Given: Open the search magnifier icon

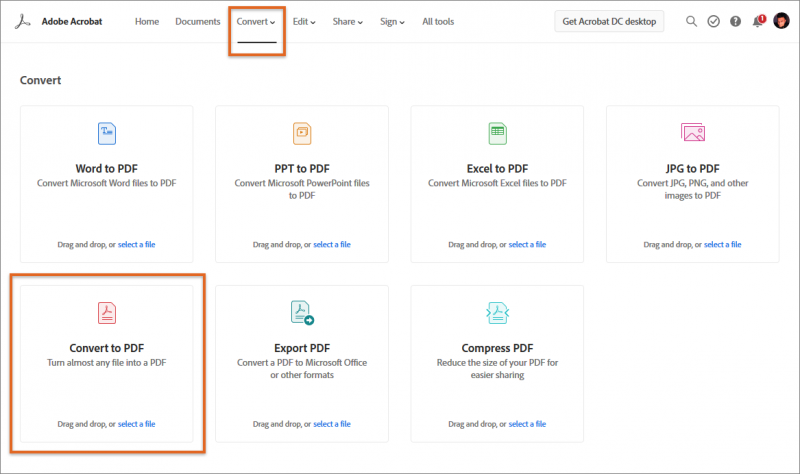Looking at the screenshot, I should [691, 21].
